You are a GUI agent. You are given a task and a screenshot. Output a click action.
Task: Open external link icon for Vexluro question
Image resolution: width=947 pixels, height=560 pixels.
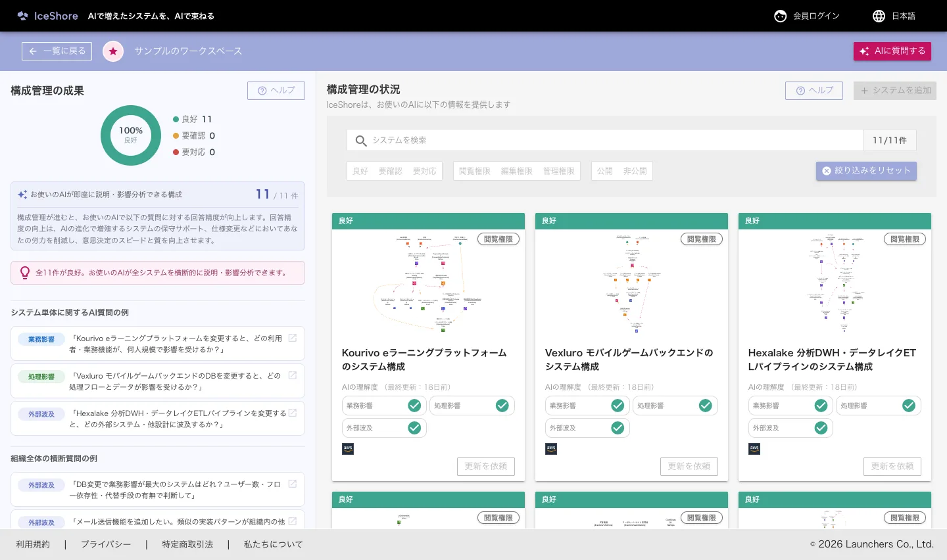pos(293,375)
